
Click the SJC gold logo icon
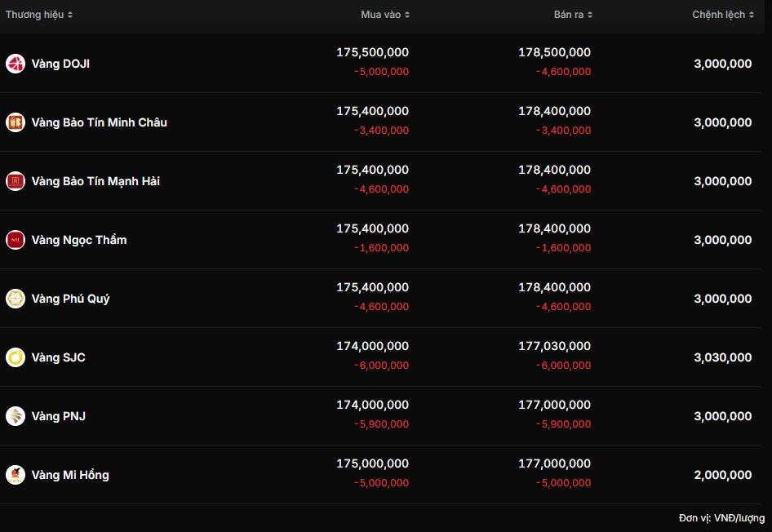pos(16,357)
